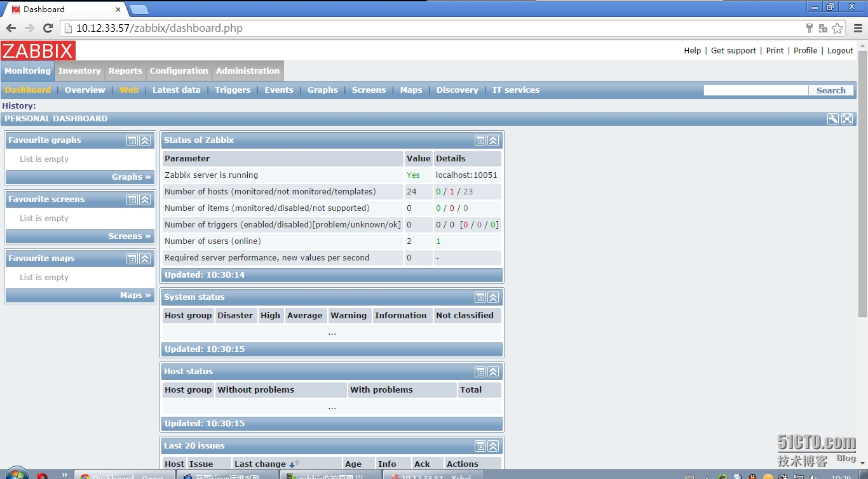This screenshot has height=479, width=868.
Task: Open the System status widget menu icon
Action: click(480, 297)
